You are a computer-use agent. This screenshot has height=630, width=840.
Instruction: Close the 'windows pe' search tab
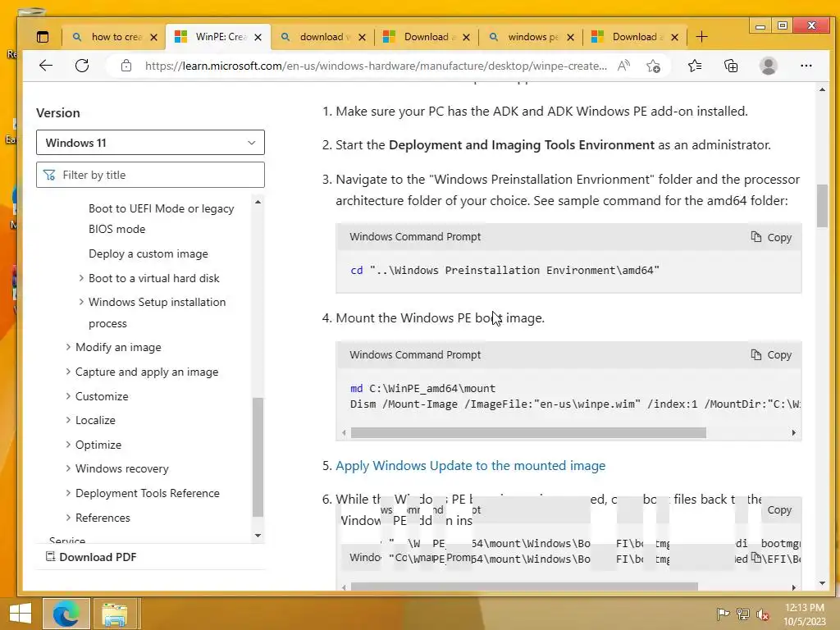coord(571,38)
